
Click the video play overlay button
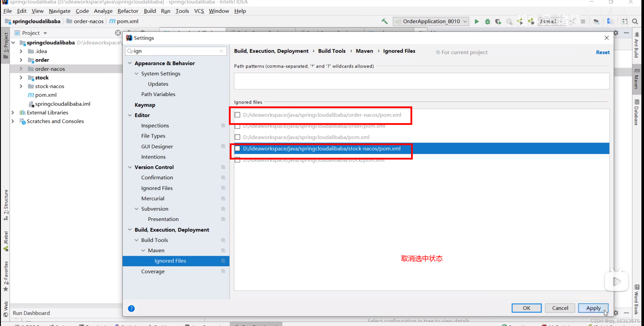[616, 281]
